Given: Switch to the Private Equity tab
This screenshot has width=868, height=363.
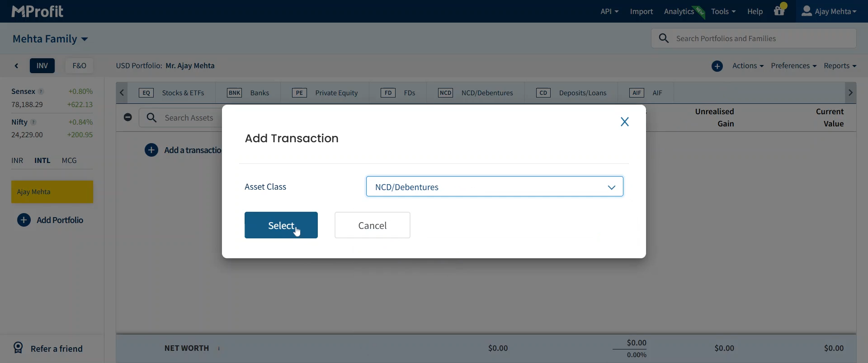Looking at the screenshot, I should coord(325,93).
